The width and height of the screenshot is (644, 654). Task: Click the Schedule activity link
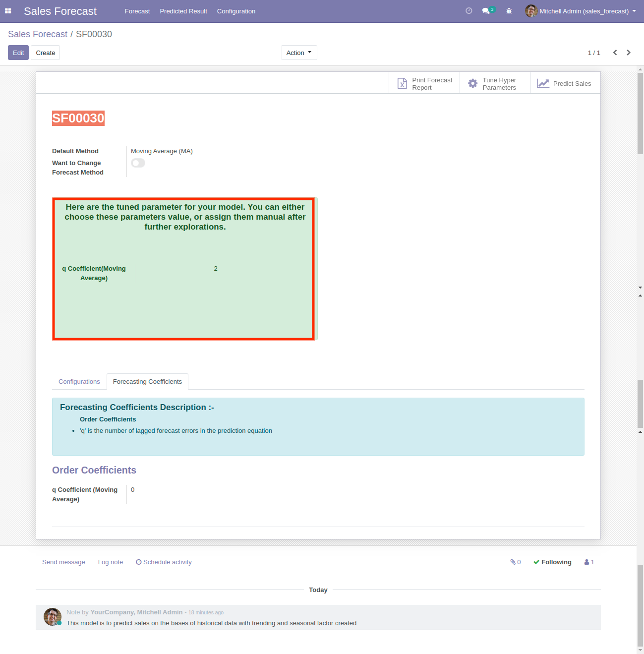coord(164,562)
